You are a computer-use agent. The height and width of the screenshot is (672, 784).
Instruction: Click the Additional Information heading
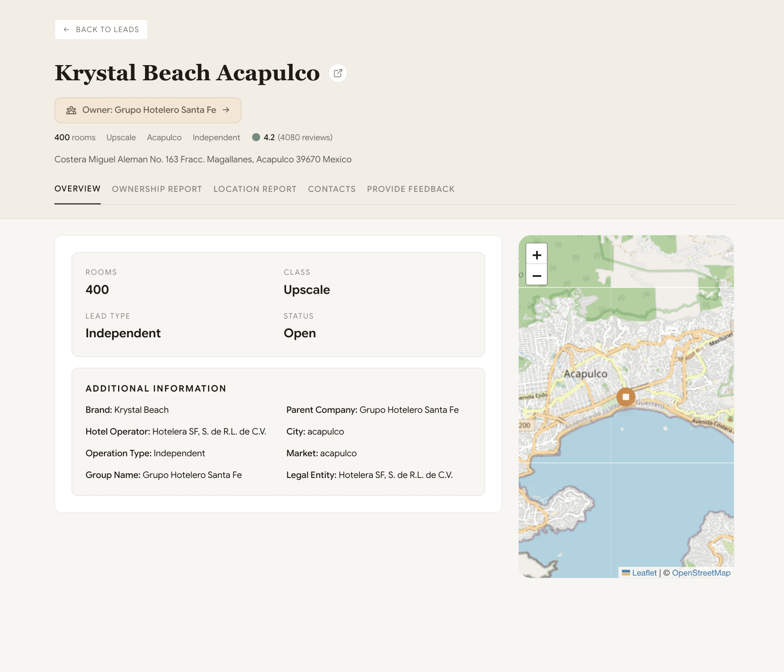156,389
